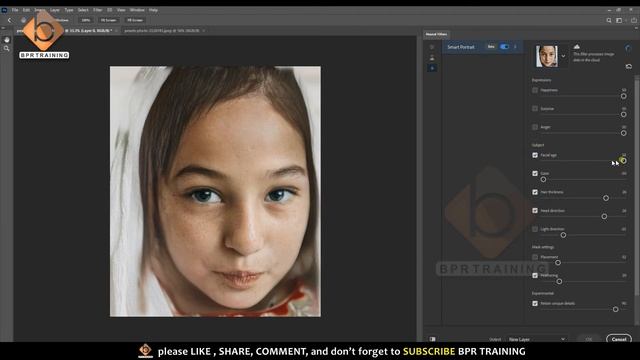Select the Zoom tool

point(7,49)
